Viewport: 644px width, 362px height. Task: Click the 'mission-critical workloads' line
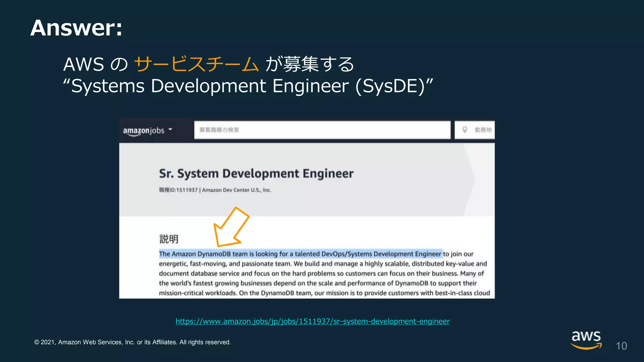(325, 293)
